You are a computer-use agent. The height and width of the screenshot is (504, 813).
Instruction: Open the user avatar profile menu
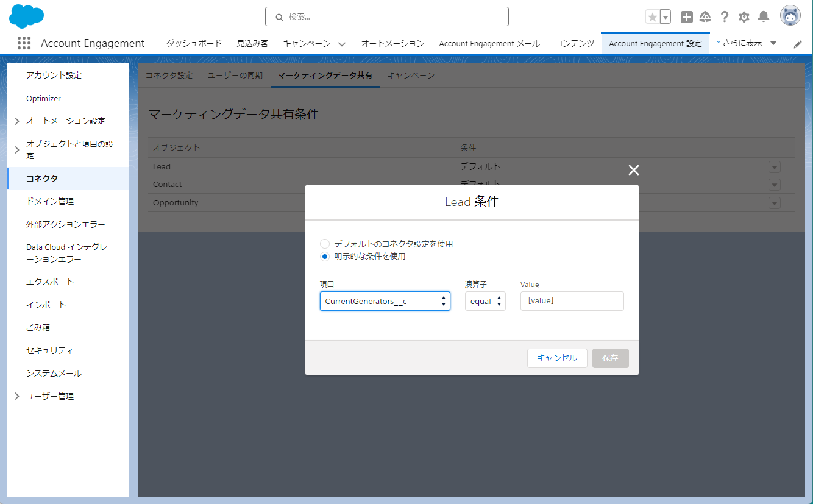click(x=790, y=16)
